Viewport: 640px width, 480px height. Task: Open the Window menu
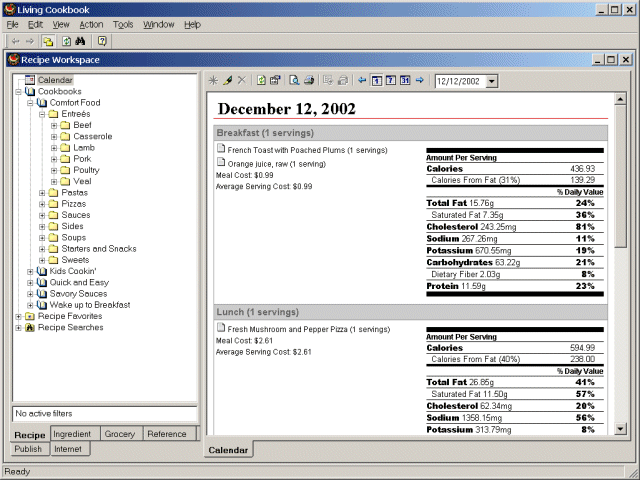pos(158,24)
